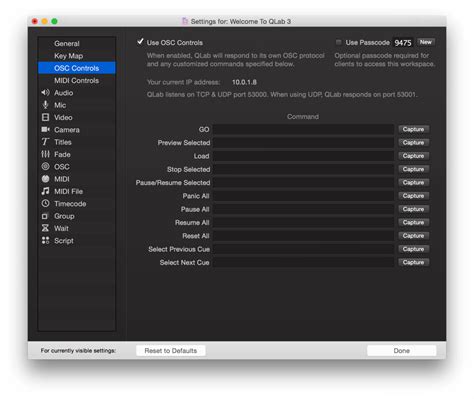
Task: Click Capture for Panic All
Action: [413, 196]
